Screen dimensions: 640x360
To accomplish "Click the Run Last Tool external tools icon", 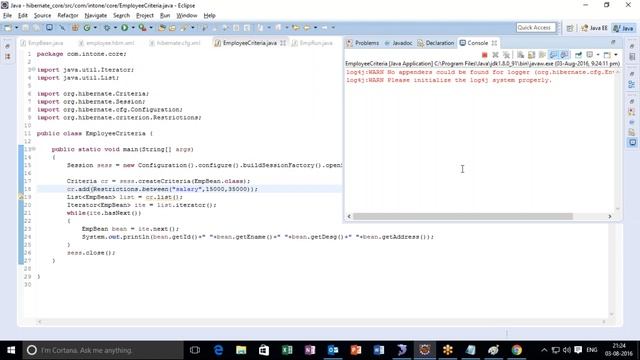I will click(142, 28).
